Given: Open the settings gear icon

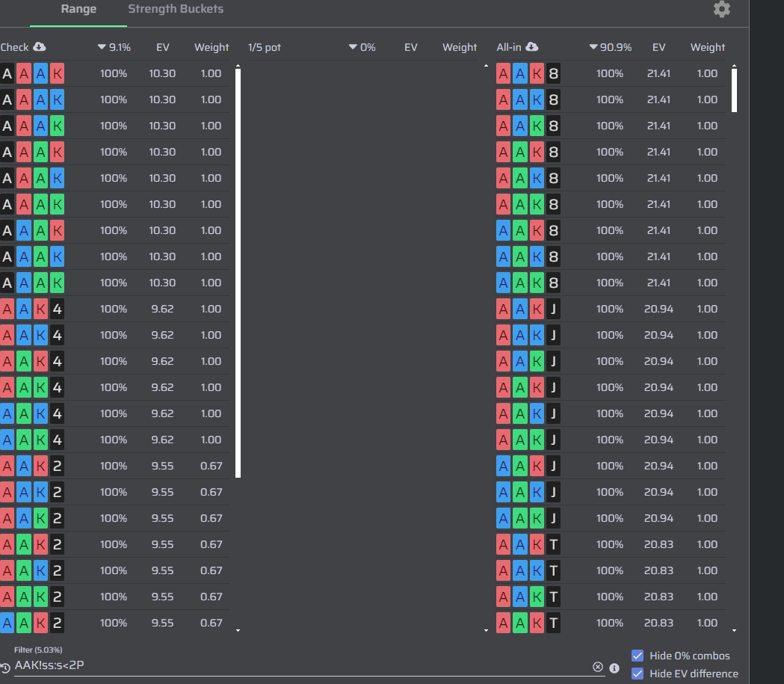Looking at the screenshot, I should coord(721,9).
